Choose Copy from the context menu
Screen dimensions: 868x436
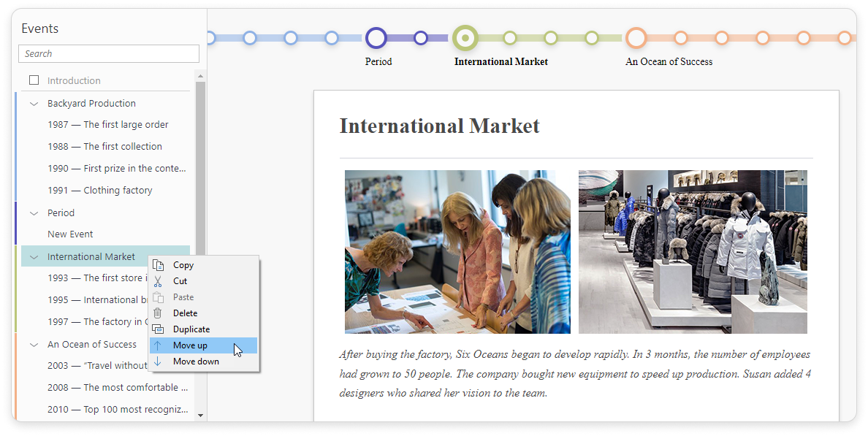click(x=204, y=265)
